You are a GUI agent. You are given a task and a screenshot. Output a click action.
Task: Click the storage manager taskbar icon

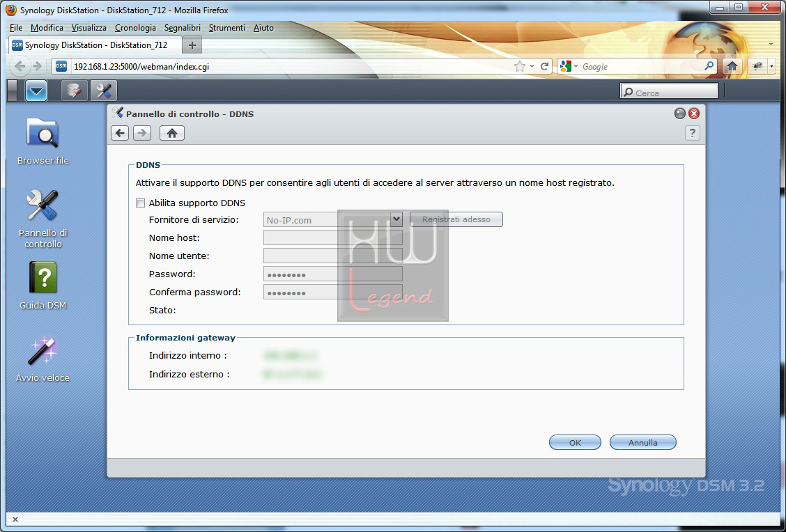click(74, 91)
